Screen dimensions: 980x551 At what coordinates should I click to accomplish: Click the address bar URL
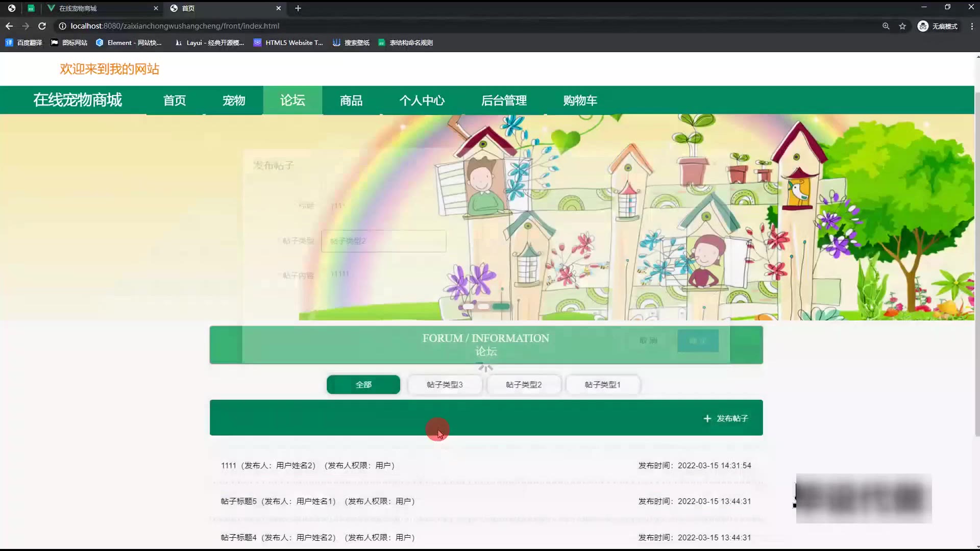(175, 26)
